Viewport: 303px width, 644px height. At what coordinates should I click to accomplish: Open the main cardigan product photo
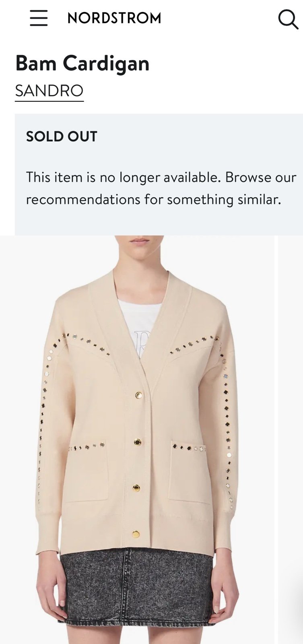(x=137, y=440)
